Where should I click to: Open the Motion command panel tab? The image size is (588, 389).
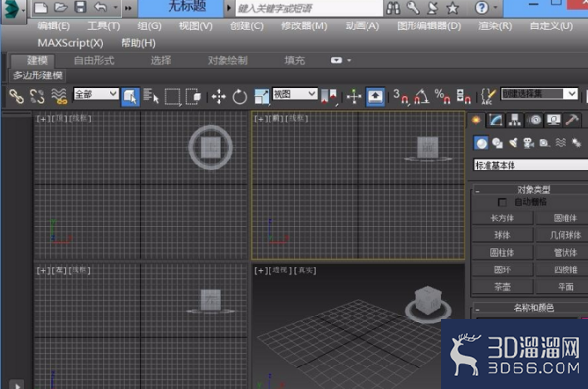[x=535, y=121]
